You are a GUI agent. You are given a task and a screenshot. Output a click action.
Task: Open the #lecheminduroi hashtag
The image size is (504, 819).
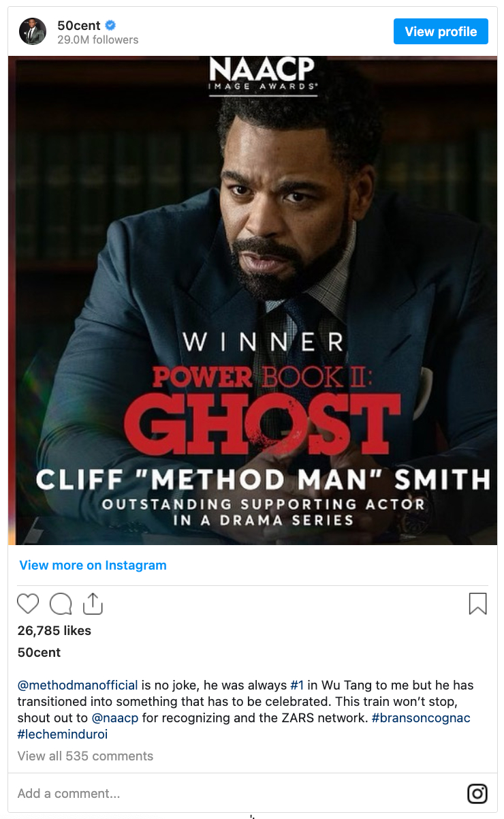(63, 735)
